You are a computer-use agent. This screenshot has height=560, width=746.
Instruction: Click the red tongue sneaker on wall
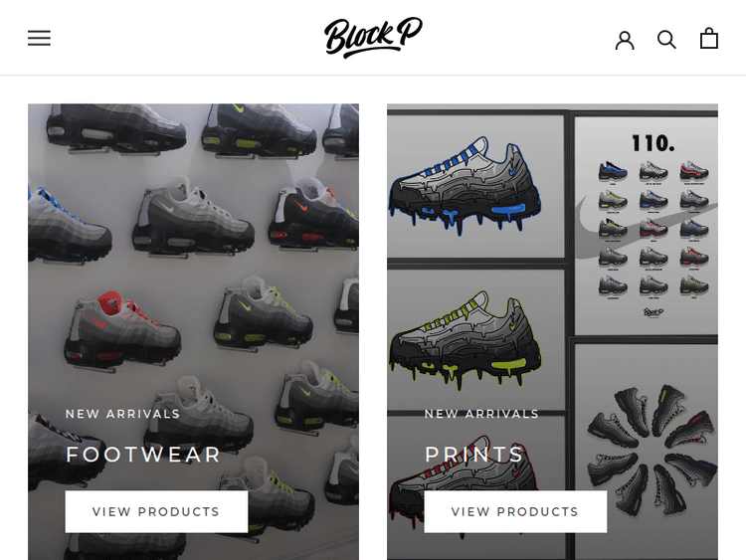(x=122, y=330)
